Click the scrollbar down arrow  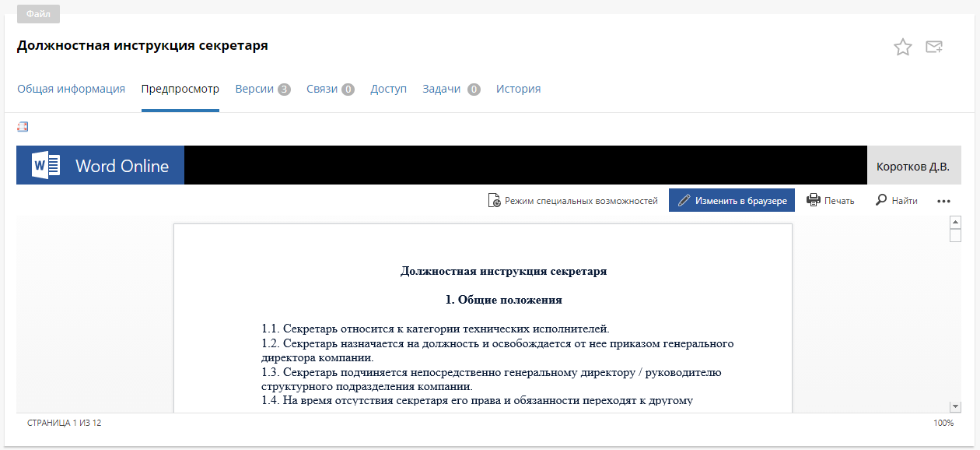(x=955, y=406)
